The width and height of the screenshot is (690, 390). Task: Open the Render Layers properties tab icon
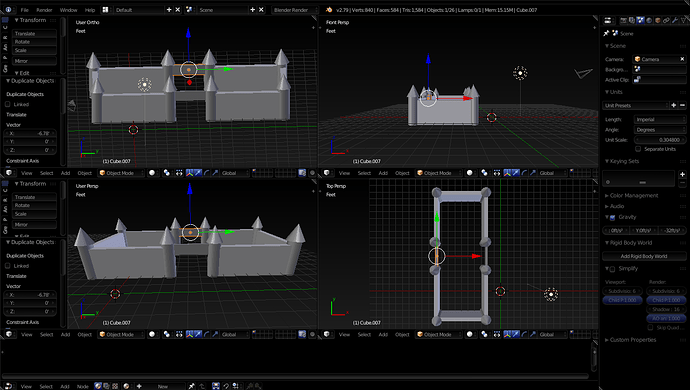click(x=632, y=20)
